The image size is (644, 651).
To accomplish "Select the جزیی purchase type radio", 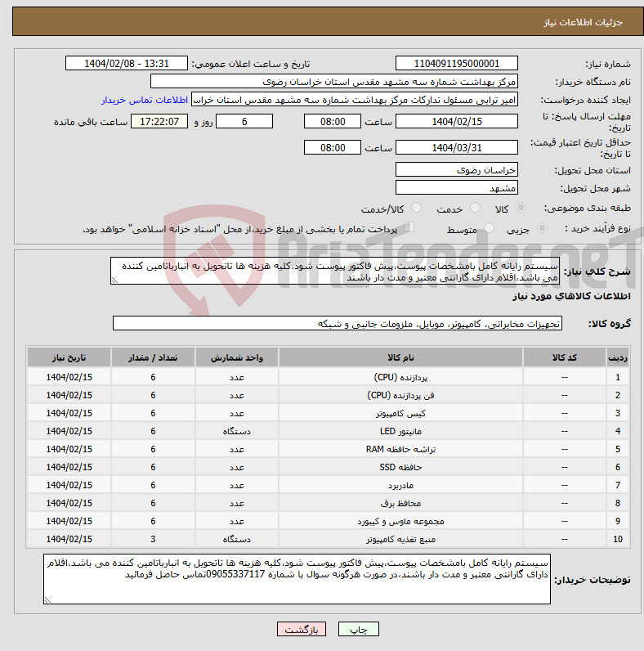I will pyautogui.click(x=542, y=228).
